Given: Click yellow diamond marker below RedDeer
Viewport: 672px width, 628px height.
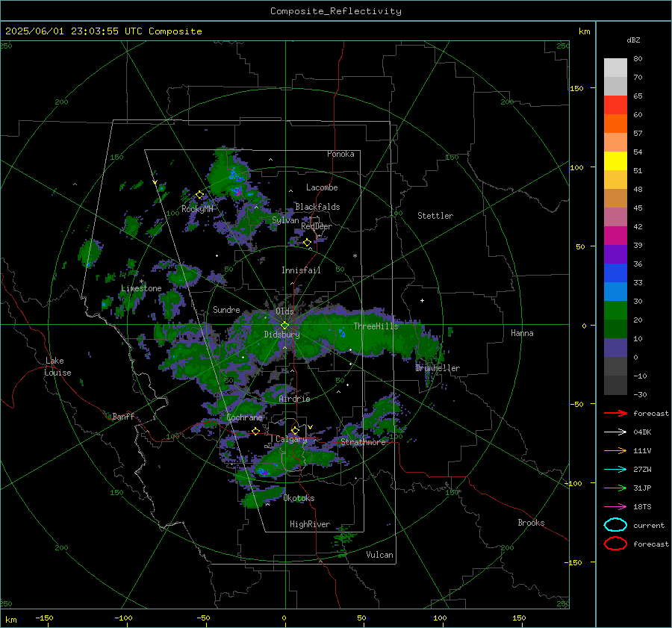Looking at the screenshot, I should pyautogui.click(x=308, y=243).
